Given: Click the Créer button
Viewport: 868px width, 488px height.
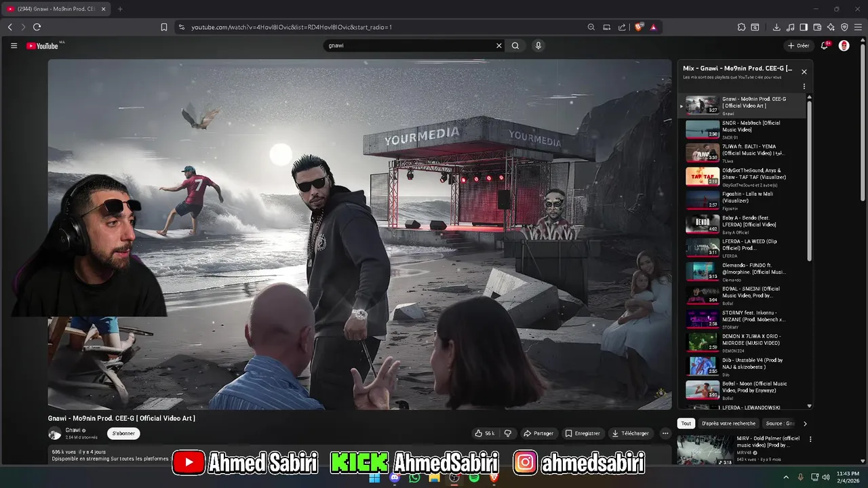Looking at the screenshot, I should pos(799,45).
